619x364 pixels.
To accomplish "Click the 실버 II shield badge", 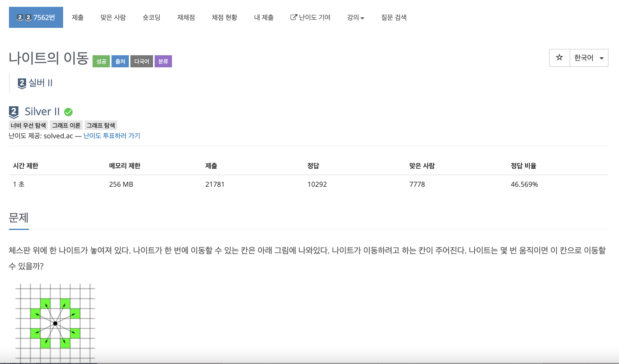I will coord(22,83).
